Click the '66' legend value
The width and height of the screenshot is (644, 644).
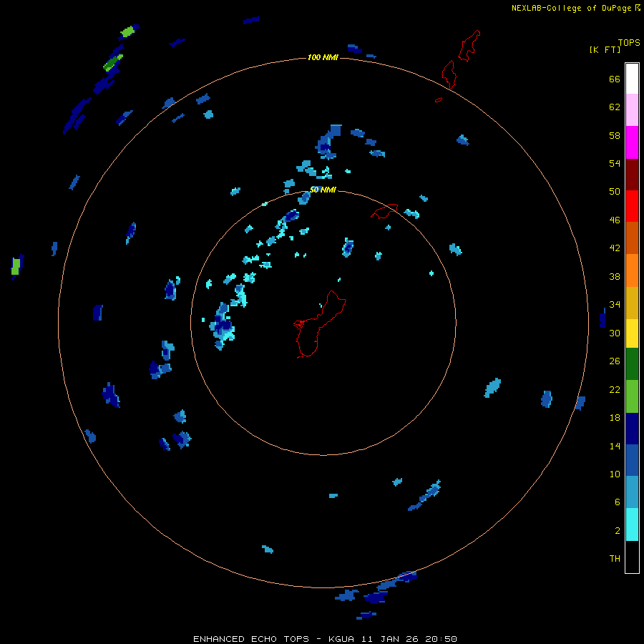(615, 79)
